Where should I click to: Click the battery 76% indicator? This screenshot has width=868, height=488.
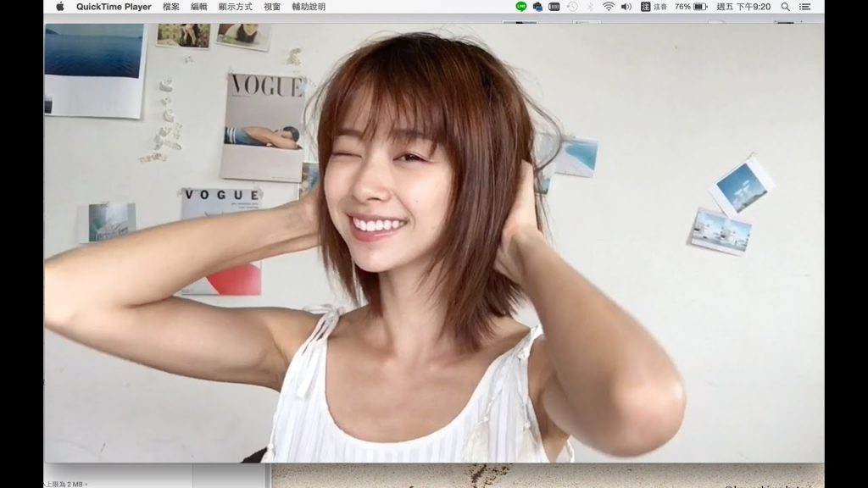[x=691, y=7]
